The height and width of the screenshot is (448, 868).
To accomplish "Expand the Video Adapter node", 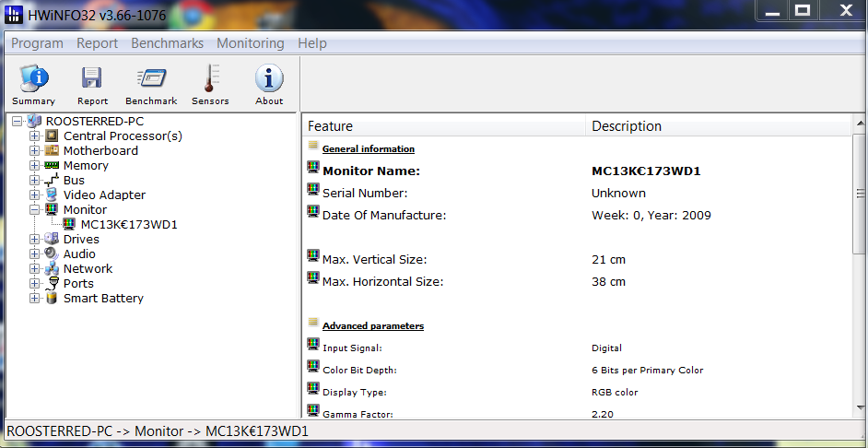I will click(x=35, y=195).
